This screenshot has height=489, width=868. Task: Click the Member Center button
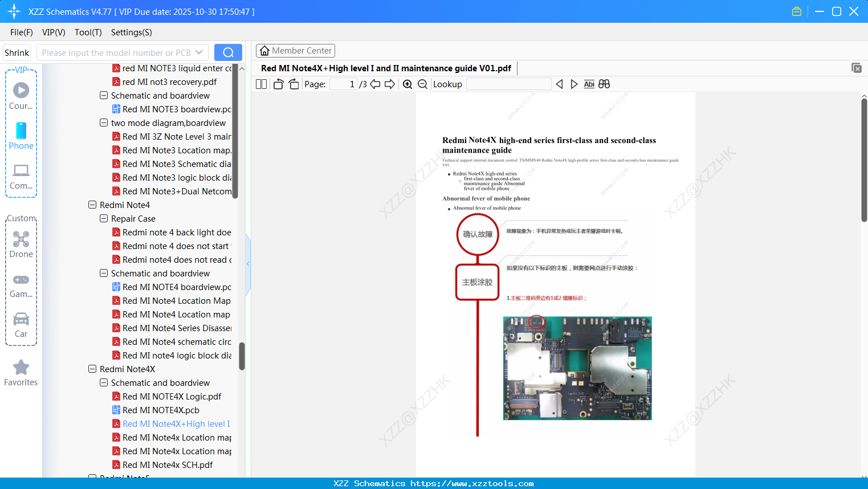(295, 50)
